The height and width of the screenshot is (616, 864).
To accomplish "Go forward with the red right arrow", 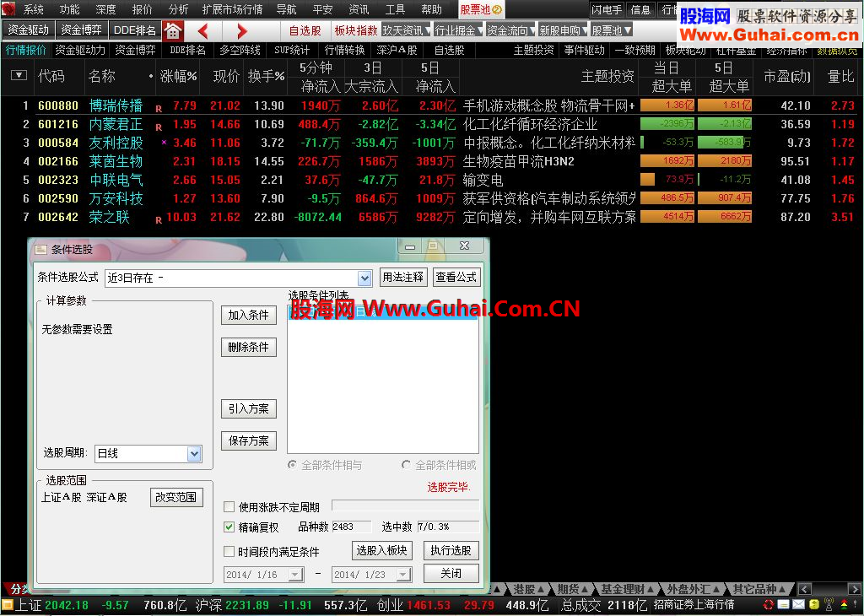I will (242, 31).
